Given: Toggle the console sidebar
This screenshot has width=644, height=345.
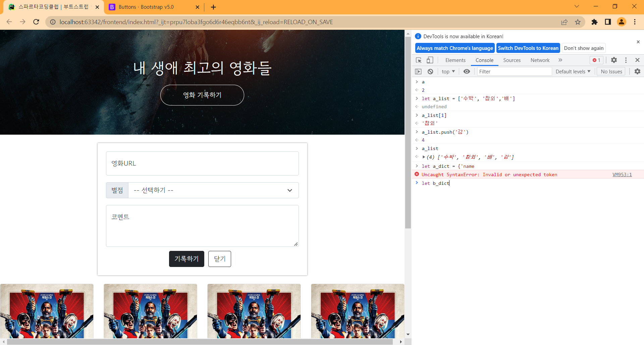Looking at the screenshot, I should click(418, 71).
